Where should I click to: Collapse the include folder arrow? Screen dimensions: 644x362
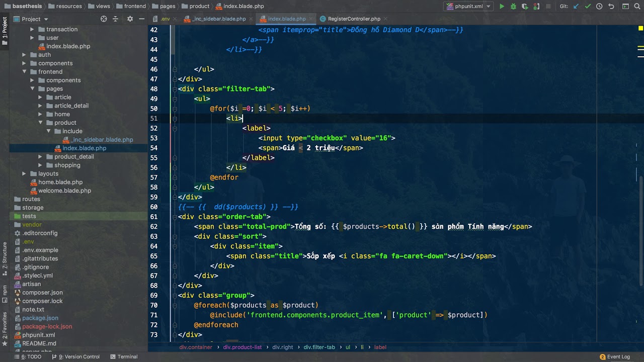[x=48, y=131]
